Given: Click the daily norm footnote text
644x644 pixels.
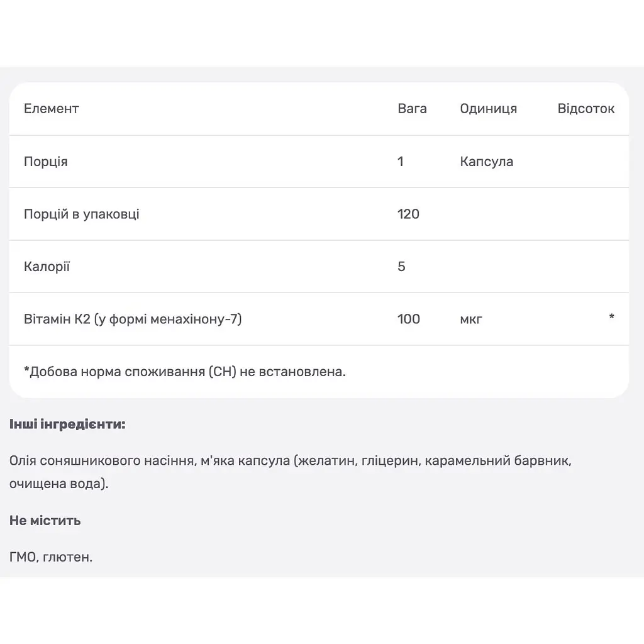Looking at the screenshot, I should coord(185,372).
